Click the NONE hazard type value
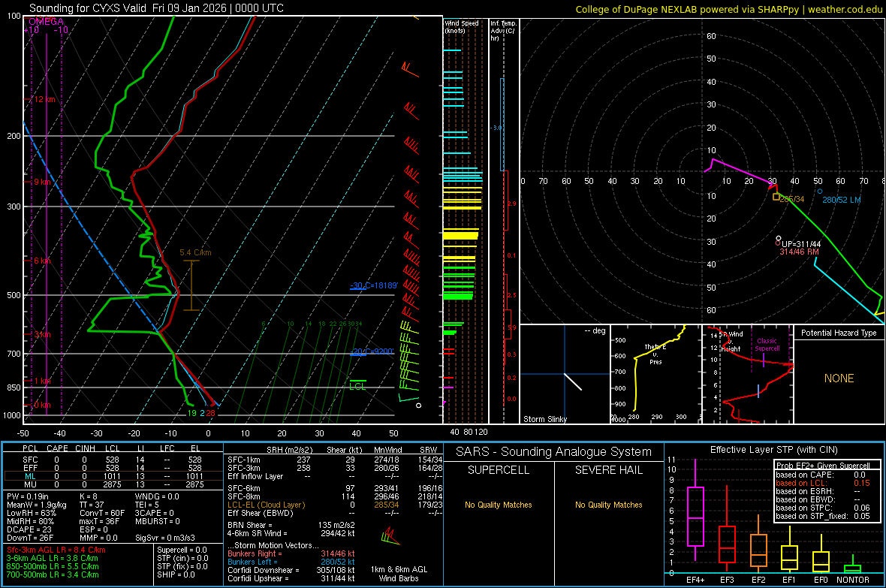886x588 pixels. pos(839,378)
